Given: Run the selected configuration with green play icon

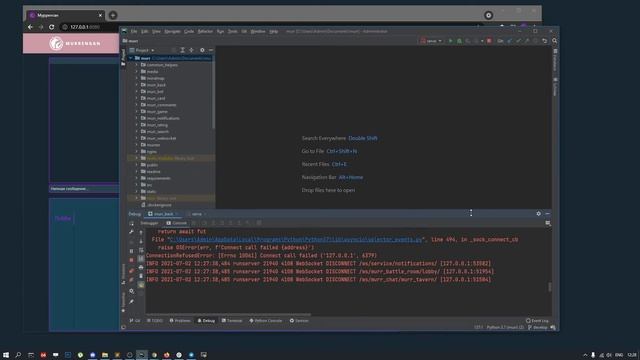Looking at the screenshot, I should 451,41.
